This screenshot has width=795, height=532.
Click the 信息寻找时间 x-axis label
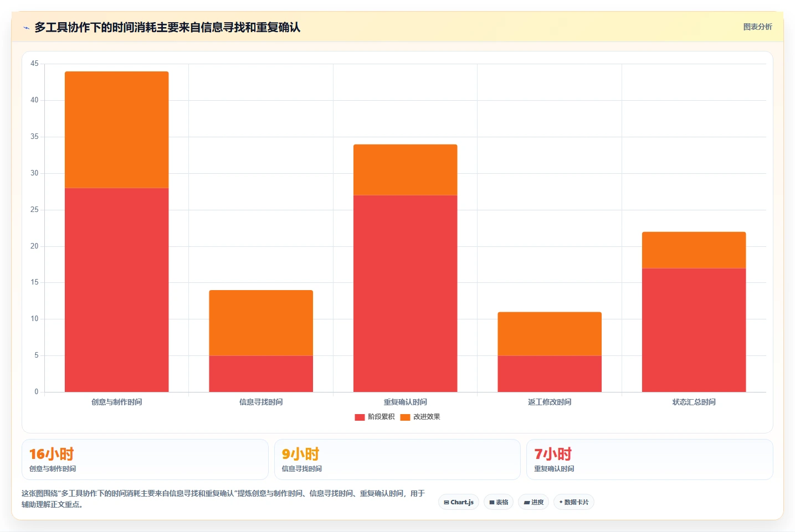261,402
